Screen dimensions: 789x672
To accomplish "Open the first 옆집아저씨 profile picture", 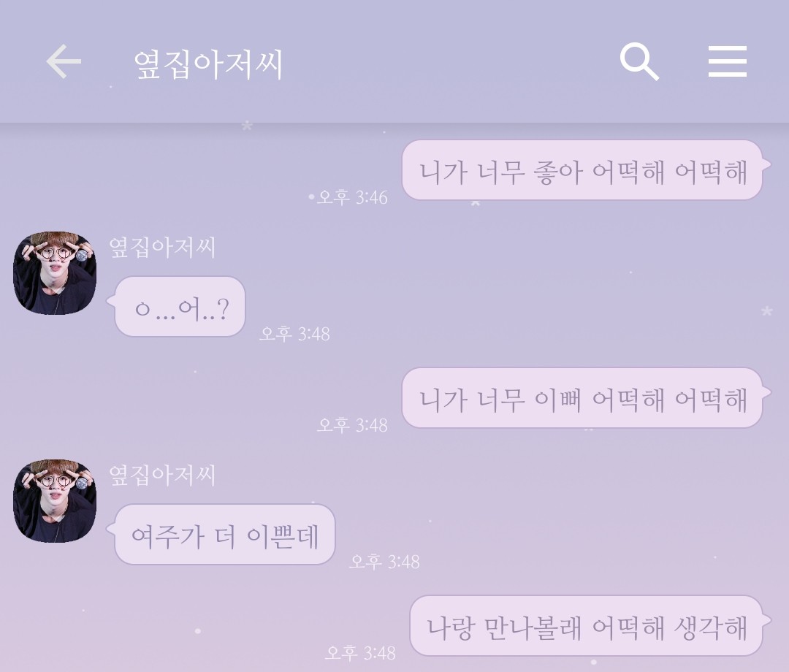I will (54, 273).
